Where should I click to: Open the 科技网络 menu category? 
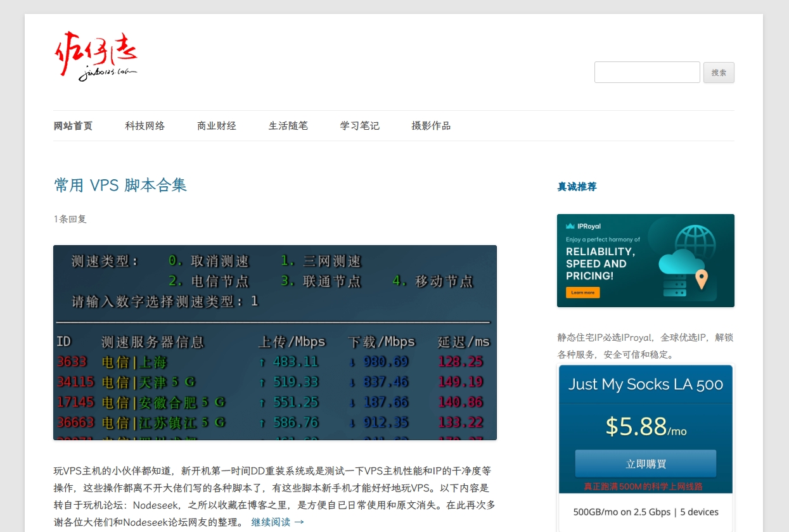coord(144,126)
